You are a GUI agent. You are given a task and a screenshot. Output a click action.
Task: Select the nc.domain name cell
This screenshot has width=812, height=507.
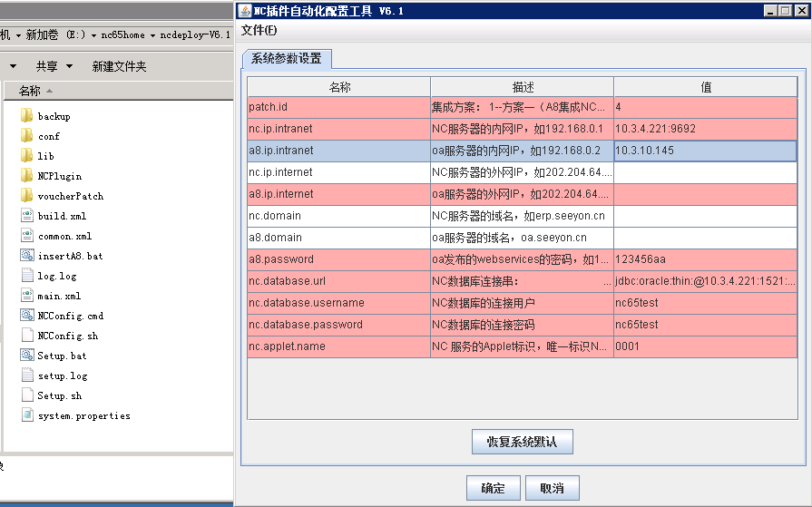[x=338, y=216]
